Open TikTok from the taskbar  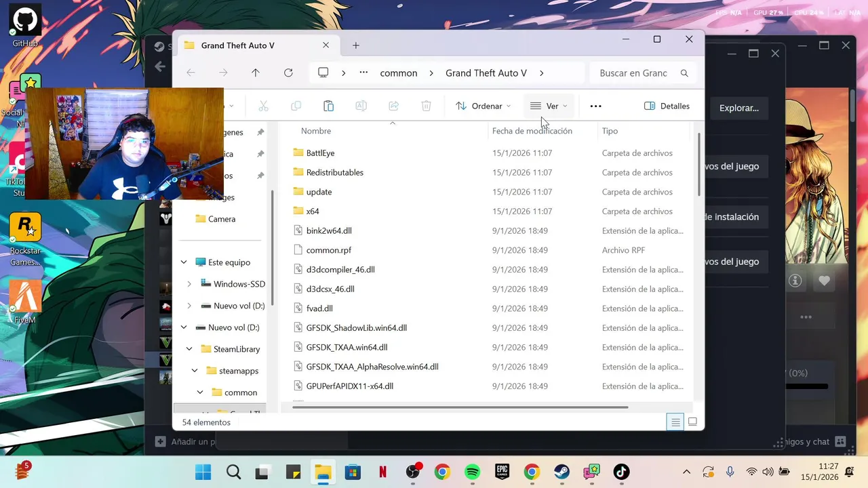coord(621,472)
